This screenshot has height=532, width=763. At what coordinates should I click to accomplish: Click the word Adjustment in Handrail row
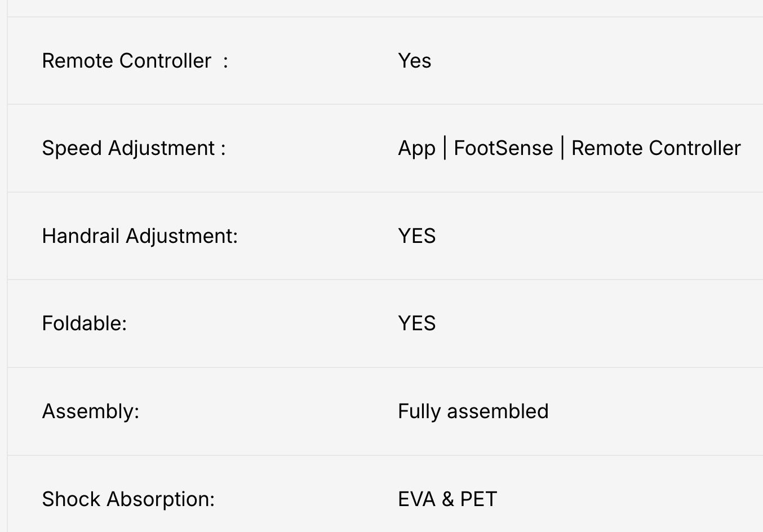181,236
